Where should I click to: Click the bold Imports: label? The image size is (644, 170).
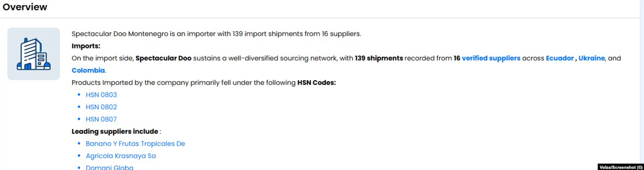[x=86, y=46]
